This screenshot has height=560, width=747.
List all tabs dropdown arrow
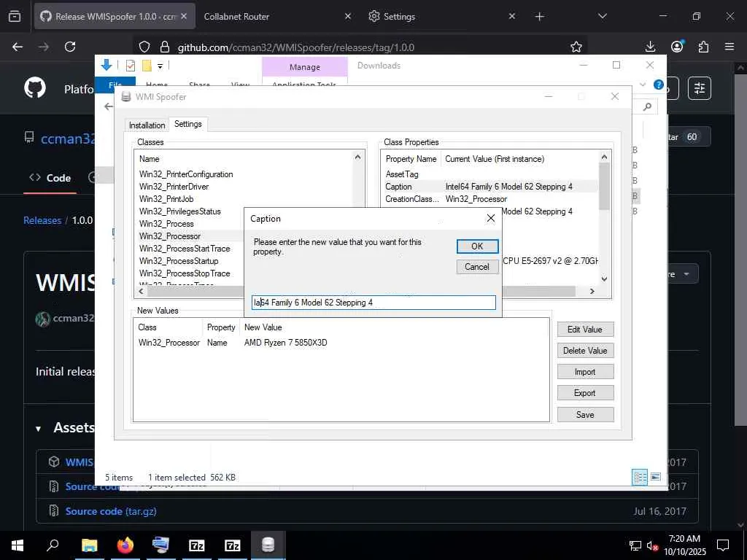602,16
